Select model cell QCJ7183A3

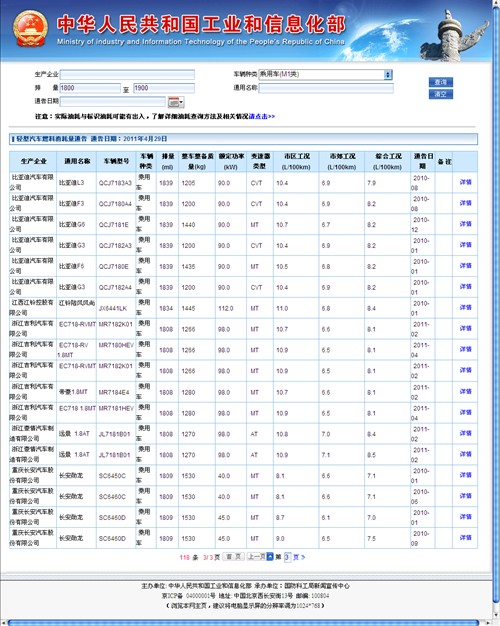[x=115, y=183]
